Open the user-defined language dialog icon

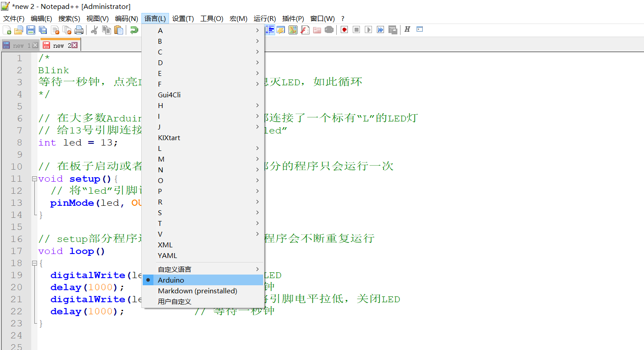point(281,30)
